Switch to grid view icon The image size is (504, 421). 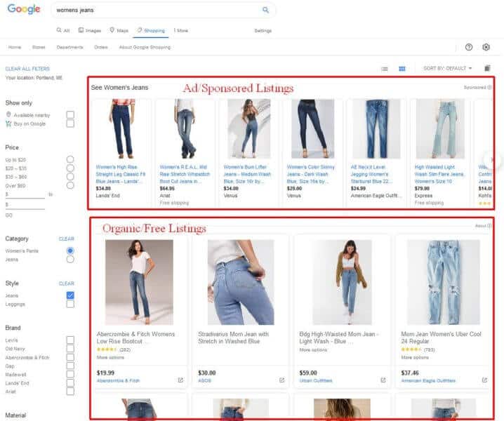tap(402, 69)
